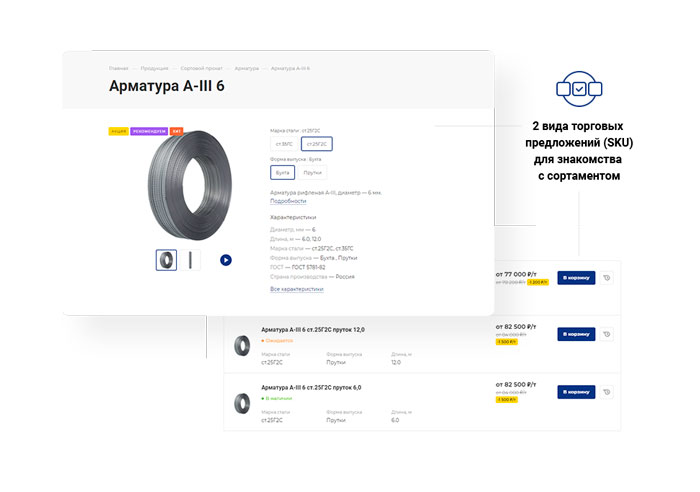Click the Арматура А-III 6 page heading
The height and width of the screenshot is (492, 700).
point(167,86)
